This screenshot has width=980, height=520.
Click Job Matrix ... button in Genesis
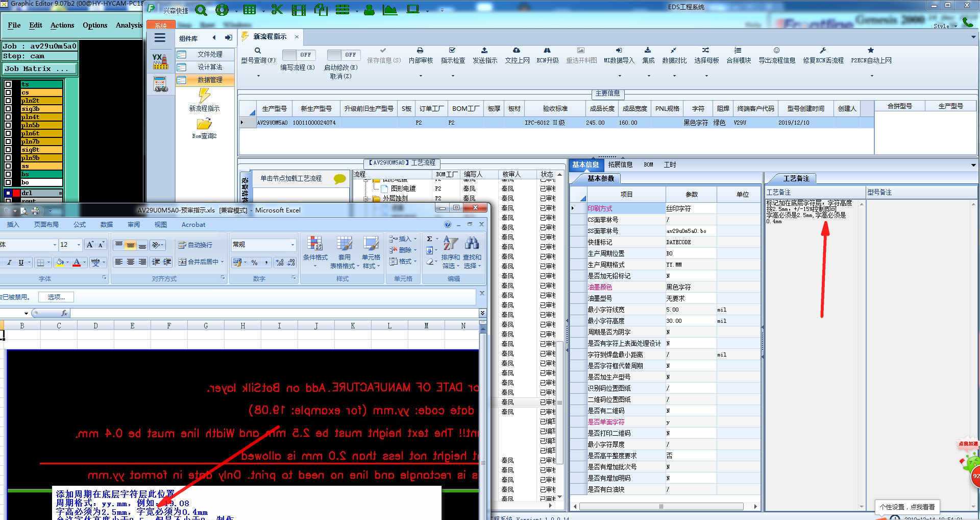pyautogui.click(x=40, y=68)
